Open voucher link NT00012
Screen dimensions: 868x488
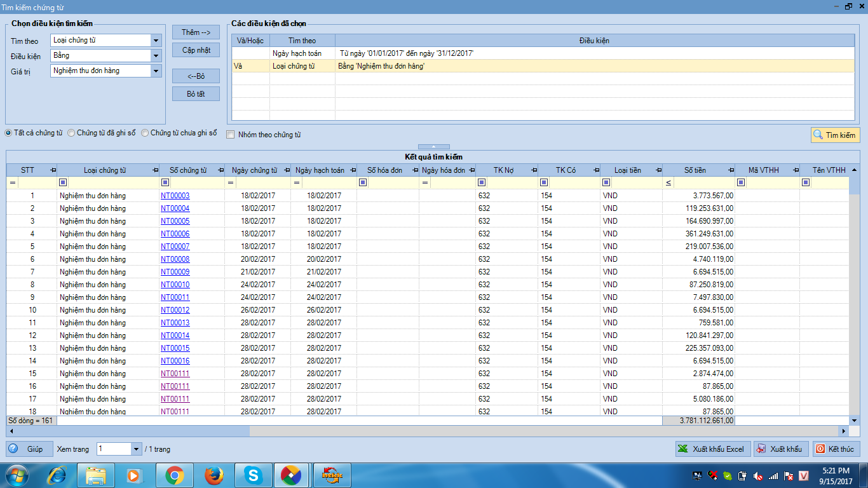[175, 310]
